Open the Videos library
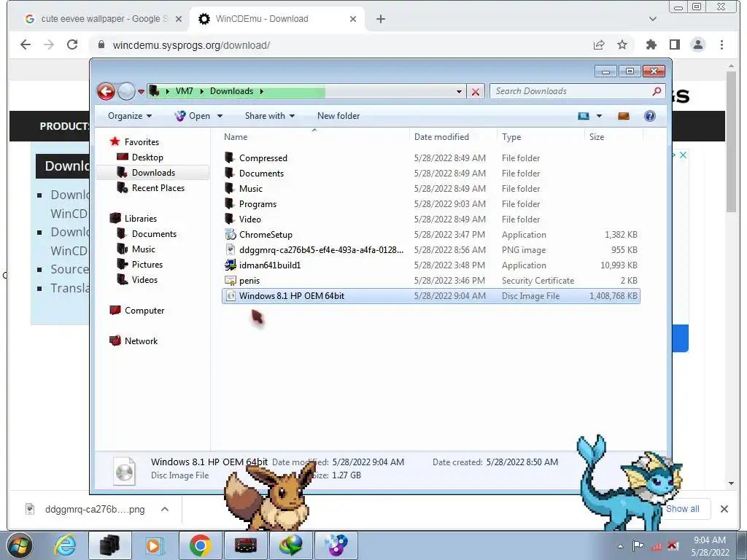The image size is (747, 560). [144, 279]
